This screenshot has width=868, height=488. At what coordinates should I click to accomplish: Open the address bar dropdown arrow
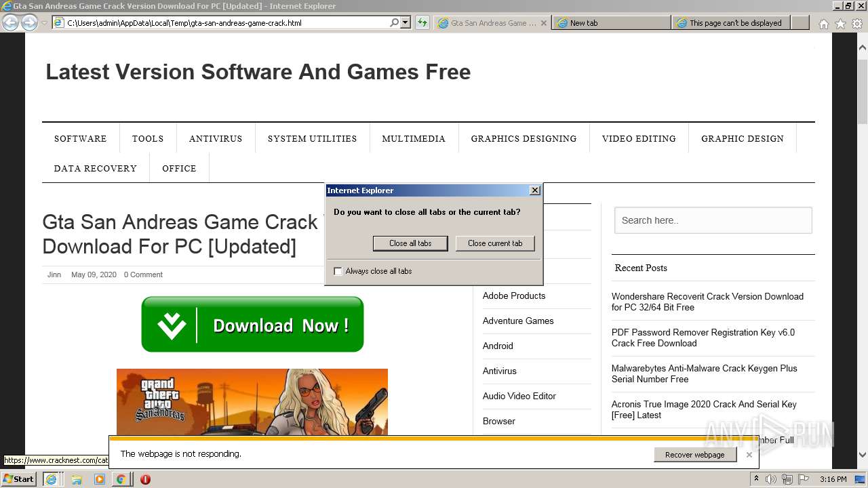406,22
